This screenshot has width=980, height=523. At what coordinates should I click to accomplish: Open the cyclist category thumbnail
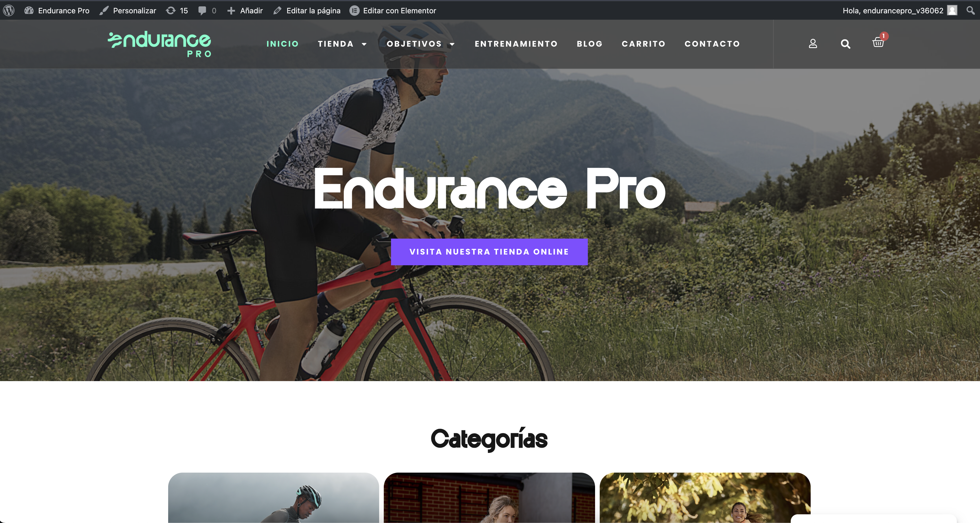click(274, 498)
